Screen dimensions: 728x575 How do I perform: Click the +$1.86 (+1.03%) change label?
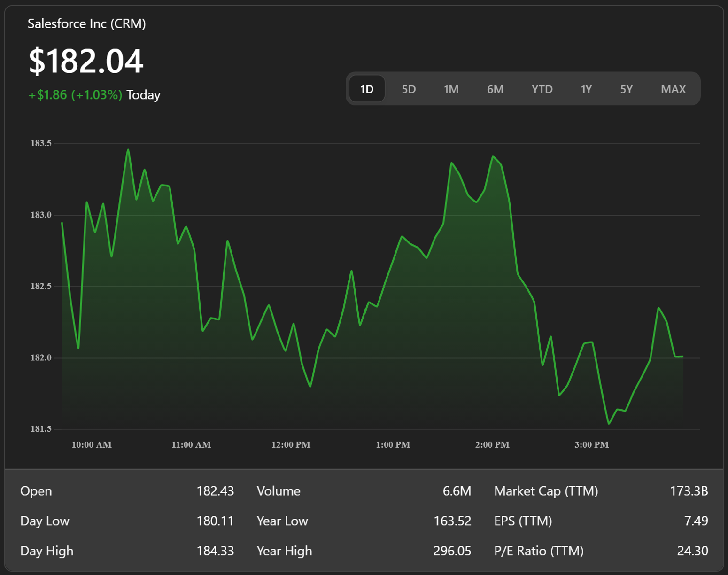[75, 95]
